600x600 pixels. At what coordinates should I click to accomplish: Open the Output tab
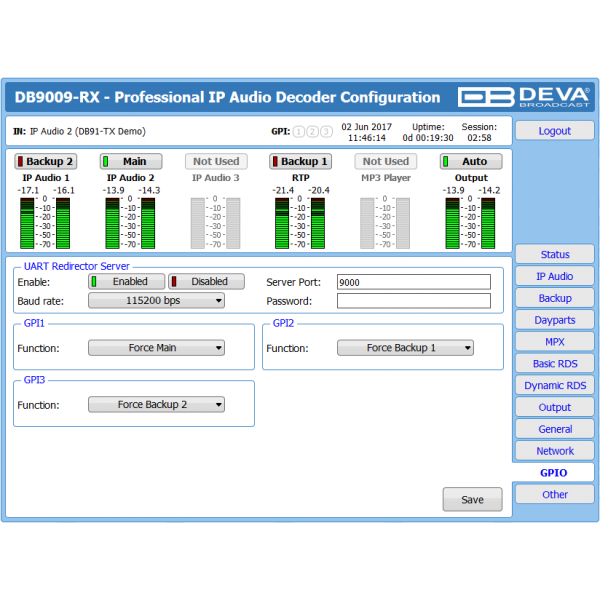coord(555,407)
